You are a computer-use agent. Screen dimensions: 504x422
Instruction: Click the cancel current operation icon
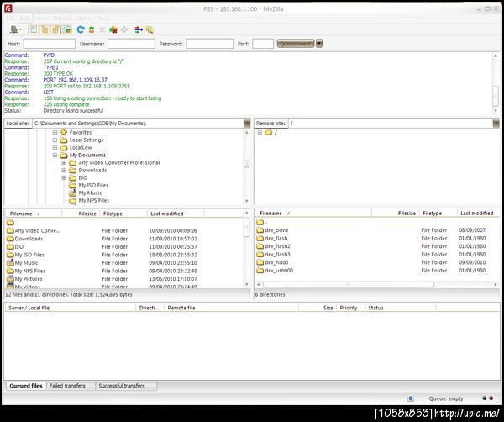(102, 29)
